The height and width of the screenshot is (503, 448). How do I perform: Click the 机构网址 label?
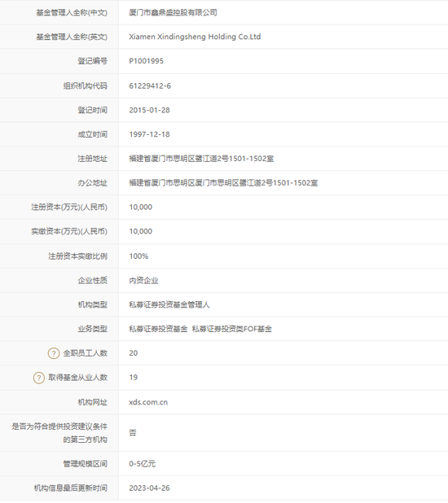[x=93, y=402]
